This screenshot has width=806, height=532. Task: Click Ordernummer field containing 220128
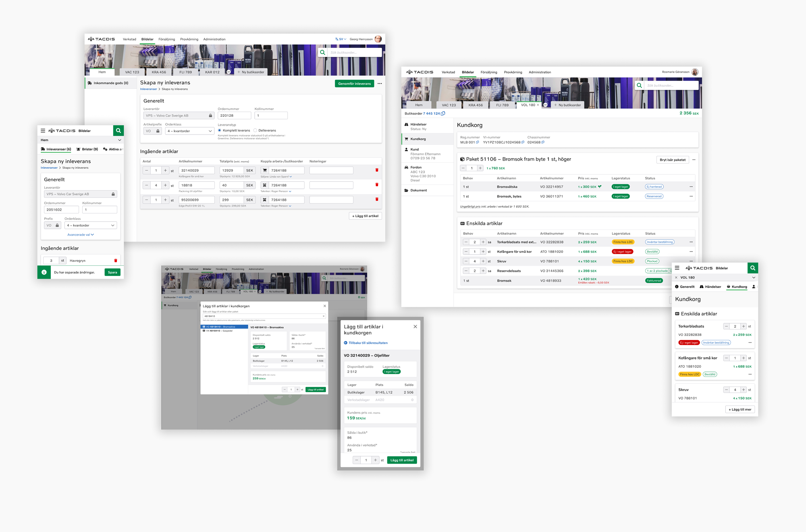[234, 116]
